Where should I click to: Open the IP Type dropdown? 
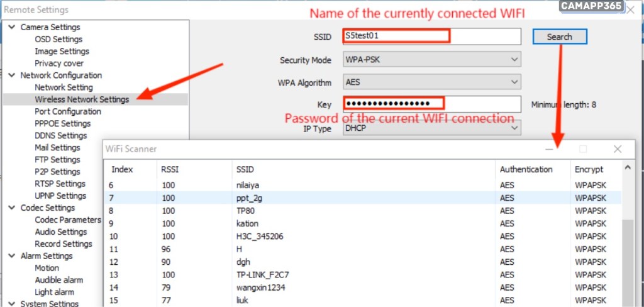click(x=432, y=128)
